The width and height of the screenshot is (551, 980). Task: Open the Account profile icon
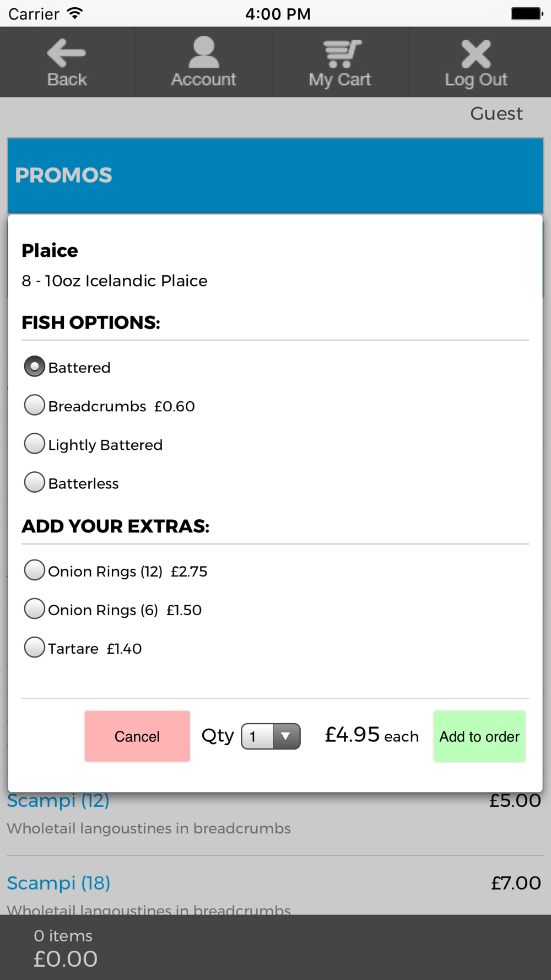tap(204, 52)
